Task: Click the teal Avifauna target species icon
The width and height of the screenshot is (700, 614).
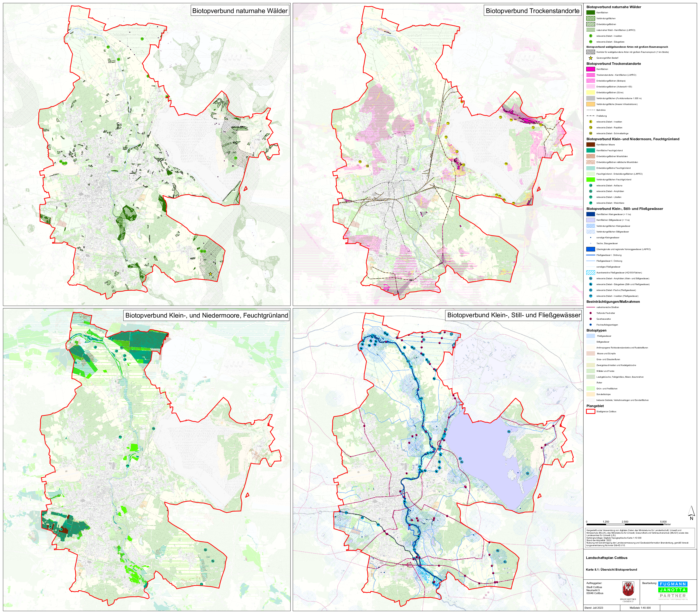Action: [x=591, y=185]
